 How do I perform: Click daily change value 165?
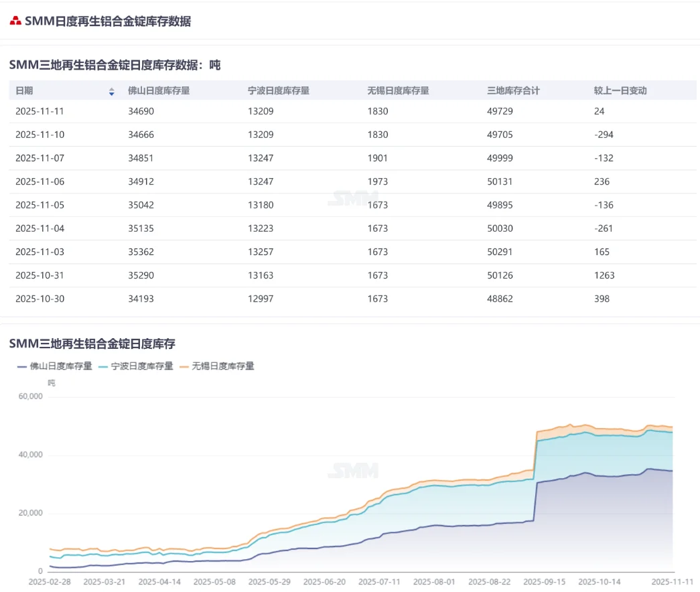[602, 252]
